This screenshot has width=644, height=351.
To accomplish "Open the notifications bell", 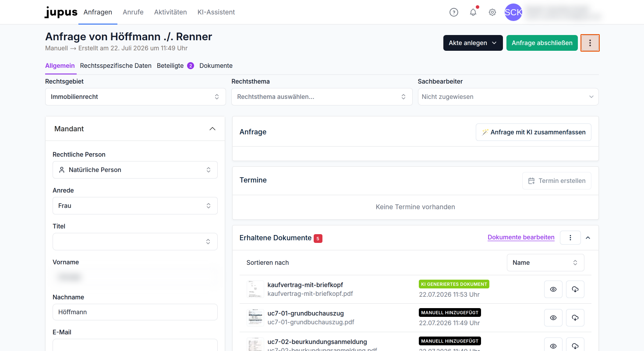I will (x=473, y=12).
